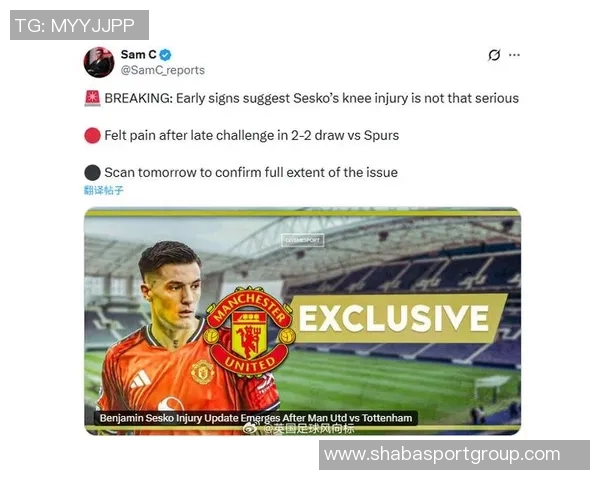Click the black circle bullet emoji
The image size is (600, 480).
point(92,173)
